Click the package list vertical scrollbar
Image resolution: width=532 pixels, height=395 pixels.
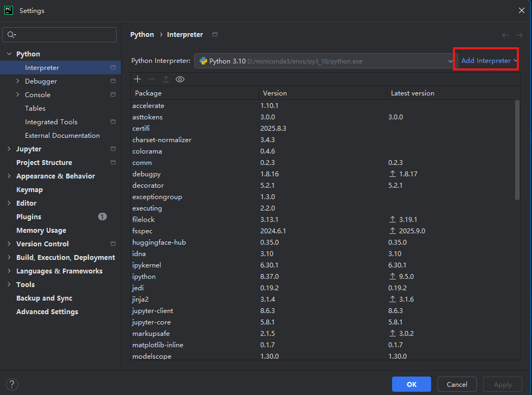[x=517, y=150]
